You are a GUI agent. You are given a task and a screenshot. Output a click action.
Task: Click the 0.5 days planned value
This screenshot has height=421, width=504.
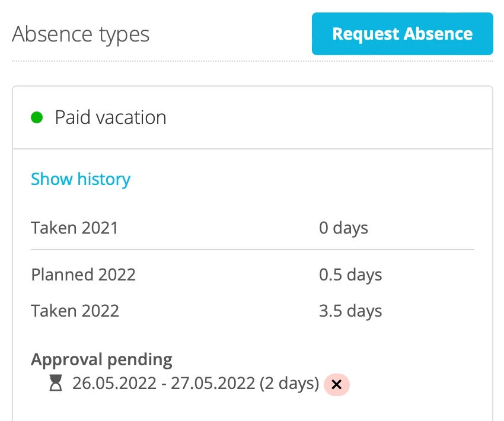[350, 275]
